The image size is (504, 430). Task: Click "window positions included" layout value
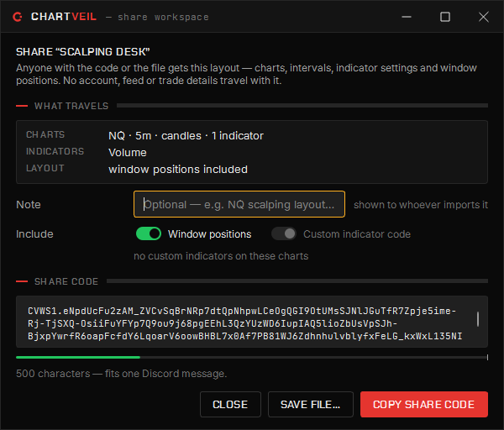178,170
